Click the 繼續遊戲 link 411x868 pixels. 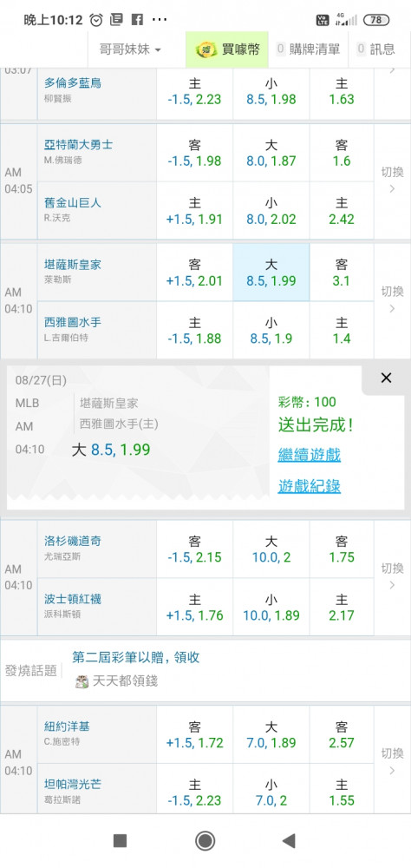click(310, 455)
